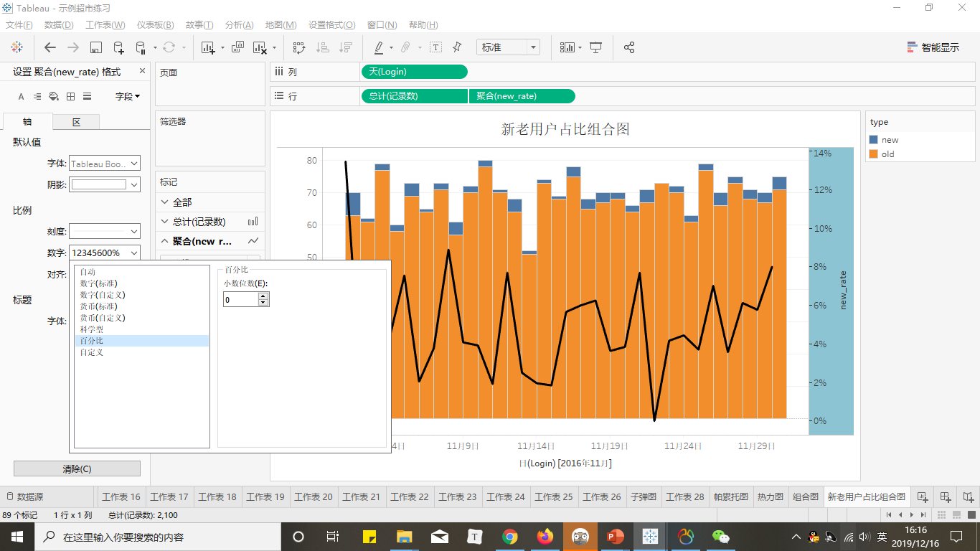
Task: Close the format pane
Action: point(142,71)
